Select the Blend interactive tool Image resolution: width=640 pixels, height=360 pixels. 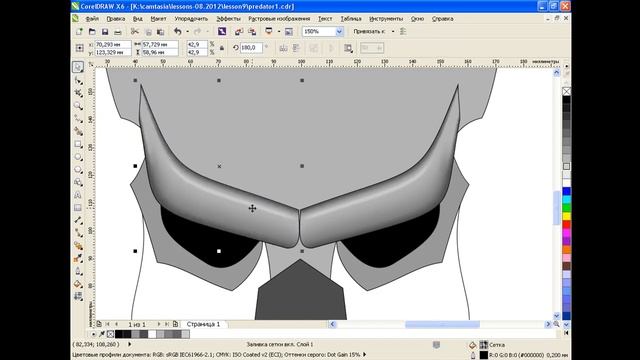(78, 245)
